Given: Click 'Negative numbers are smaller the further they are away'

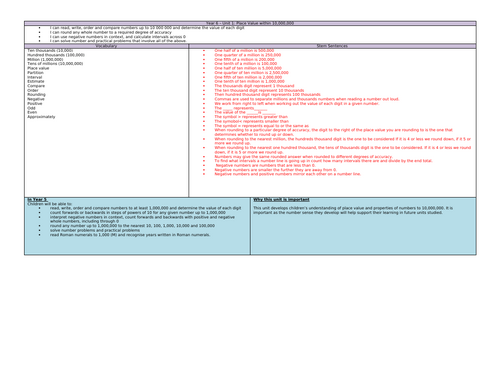Looking at the screenshot, I should (x=276, y=170).
